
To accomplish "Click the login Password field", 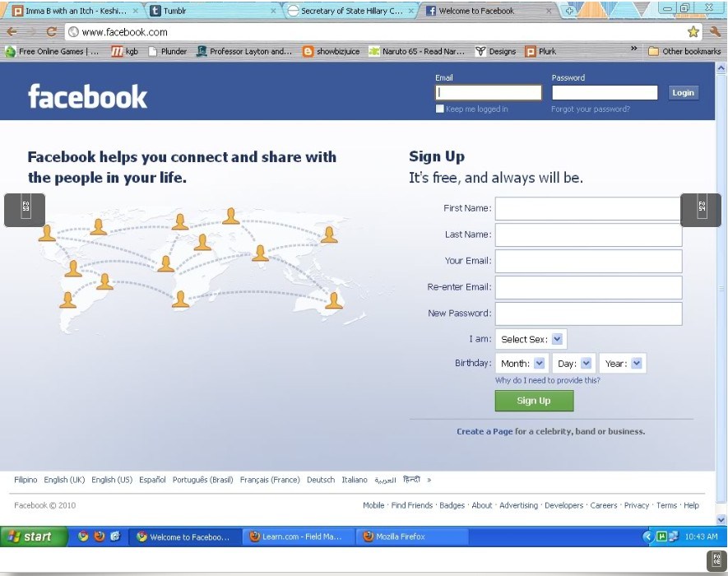I will click(x=605, y=92).
